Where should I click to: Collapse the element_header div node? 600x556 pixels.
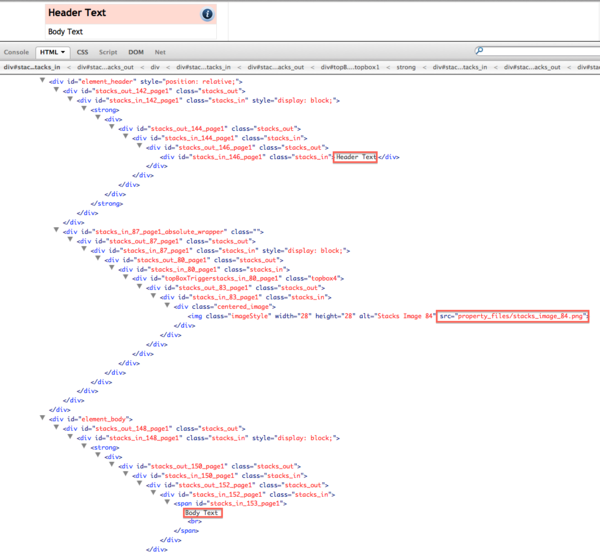[x=42, y=80]
